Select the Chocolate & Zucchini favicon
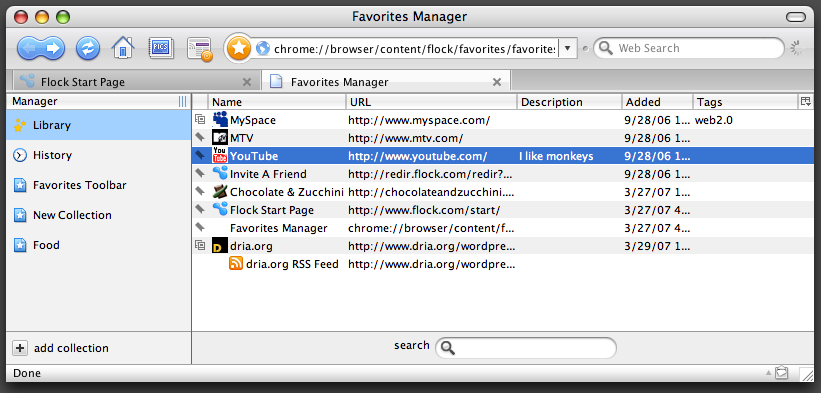 [220, 192]
